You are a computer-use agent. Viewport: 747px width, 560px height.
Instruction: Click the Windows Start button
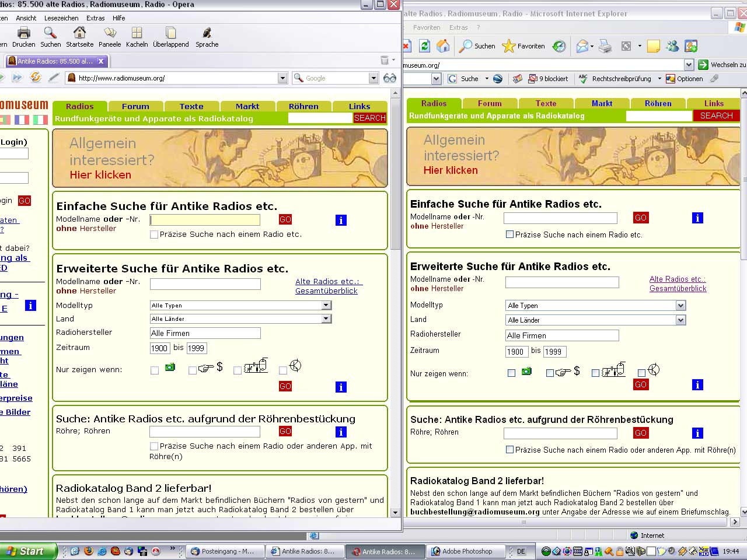tap(26, 551)
